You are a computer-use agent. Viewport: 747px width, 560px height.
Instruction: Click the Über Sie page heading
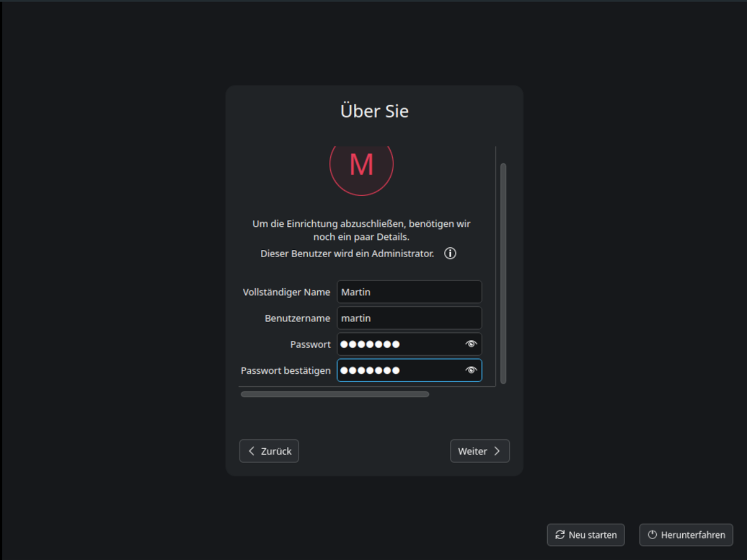click(x=374, y=111)
